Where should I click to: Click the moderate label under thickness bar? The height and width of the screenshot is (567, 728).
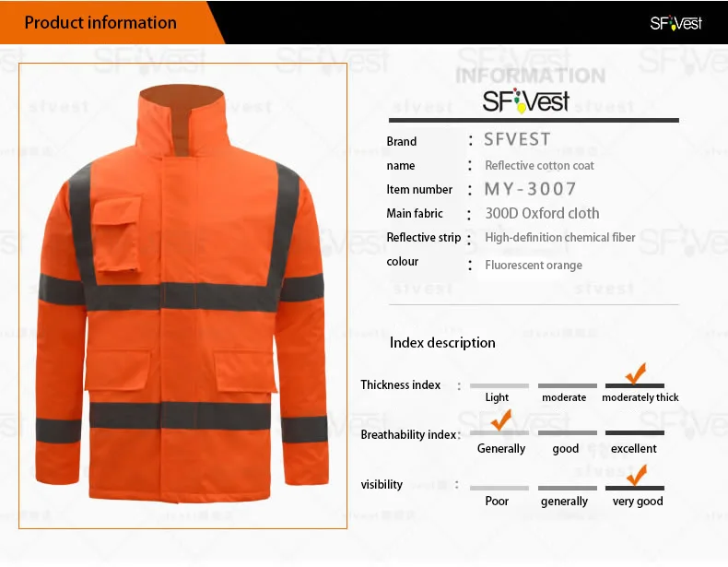[x=564, y=397]
